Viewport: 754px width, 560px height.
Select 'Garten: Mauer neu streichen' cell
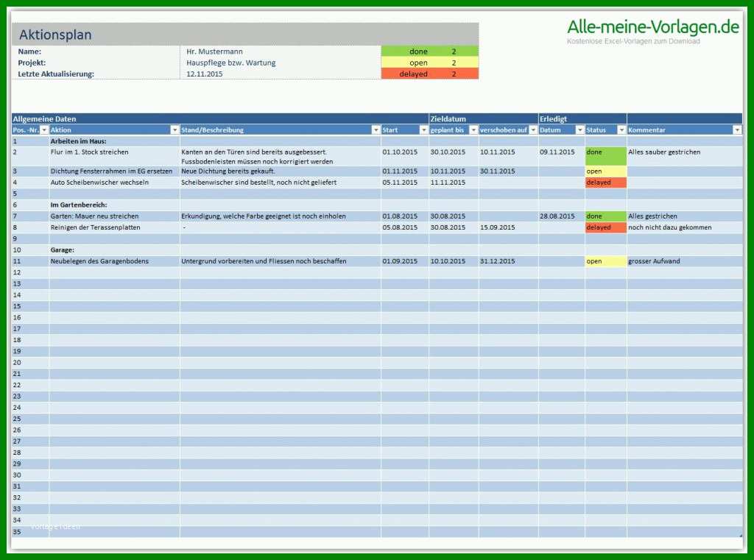click(x=114, y=216)
